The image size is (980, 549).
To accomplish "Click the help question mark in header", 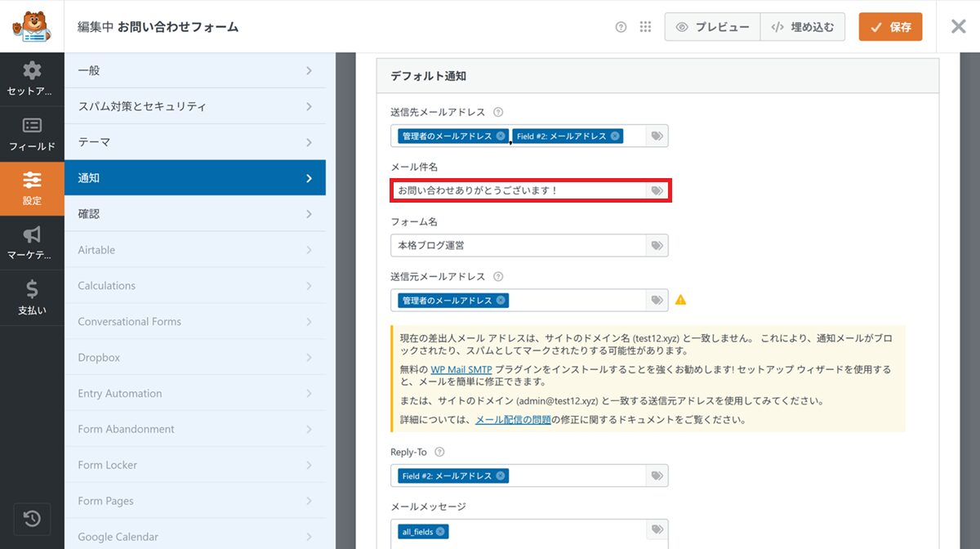I will pos(621,27).
